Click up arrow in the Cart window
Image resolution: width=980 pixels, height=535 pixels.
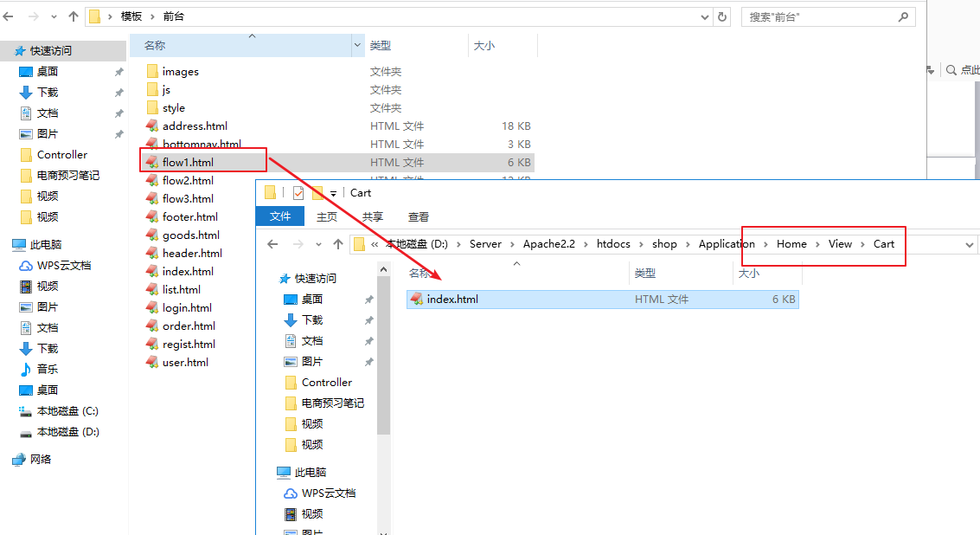click(337, 244)
